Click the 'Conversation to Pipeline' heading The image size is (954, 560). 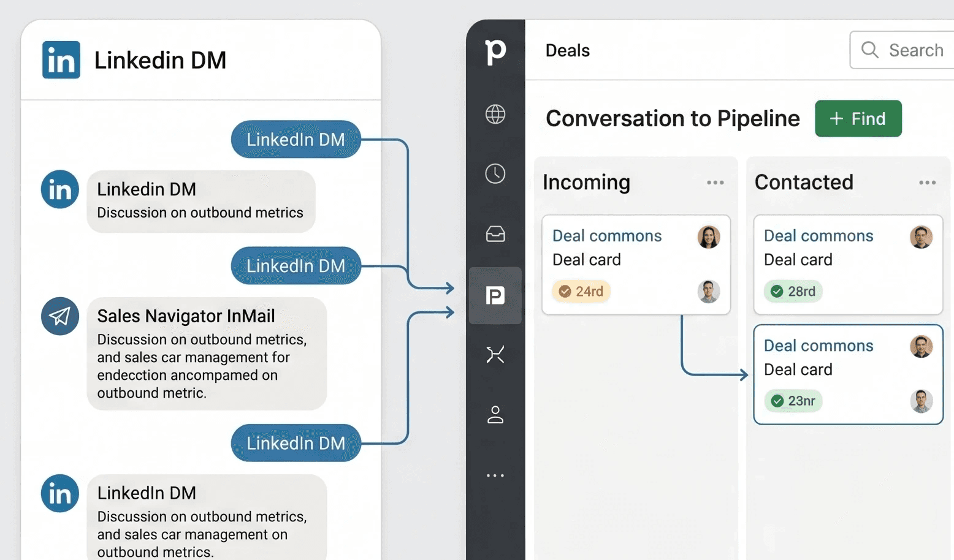click(x=673, y=118)
